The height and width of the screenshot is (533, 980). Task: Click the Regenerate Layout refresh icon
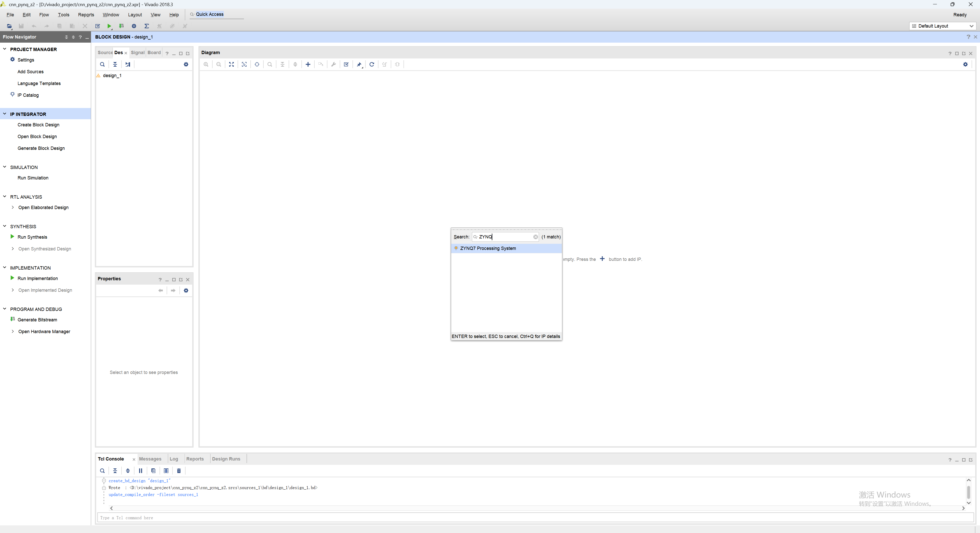(x=372, y=64)
